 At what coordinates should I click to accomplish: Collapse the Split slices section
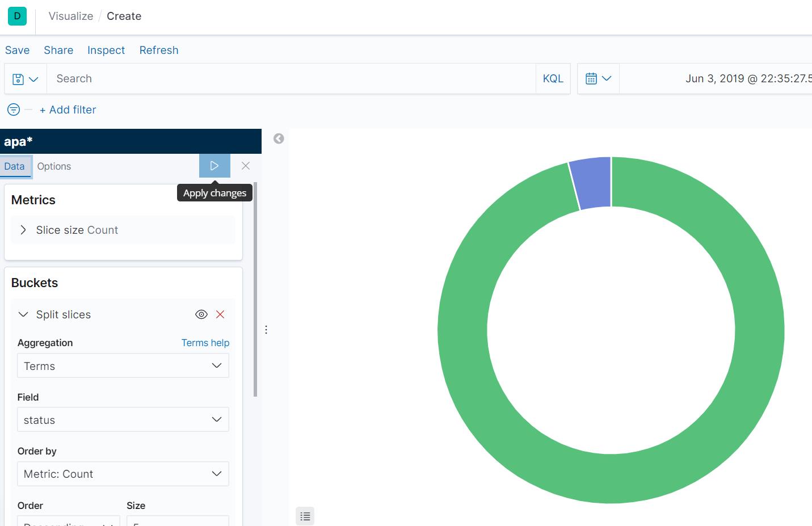(23, 314)
